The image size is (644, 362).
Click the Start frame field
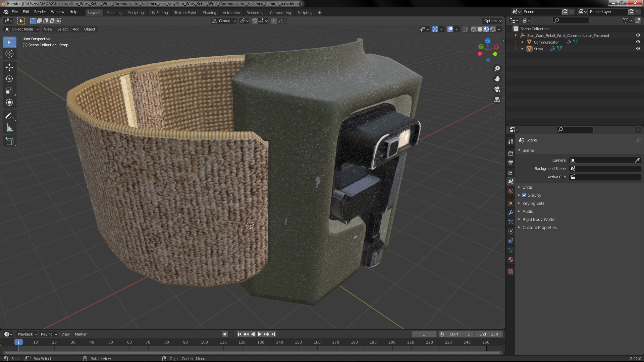click(x=460, y=334)
